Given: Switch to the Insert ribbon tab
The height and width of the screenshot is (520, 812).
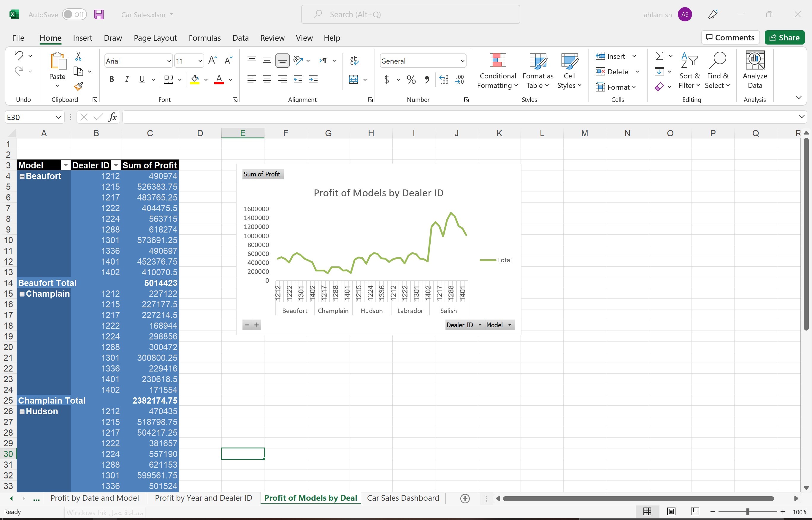Looking at the screenshot, I should coord(82,38).
